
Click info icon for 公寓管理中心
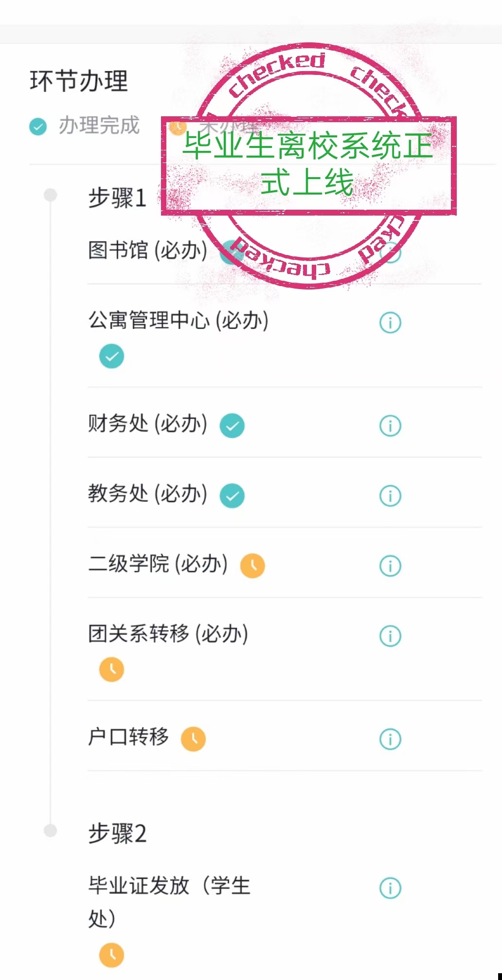point(390,323)
